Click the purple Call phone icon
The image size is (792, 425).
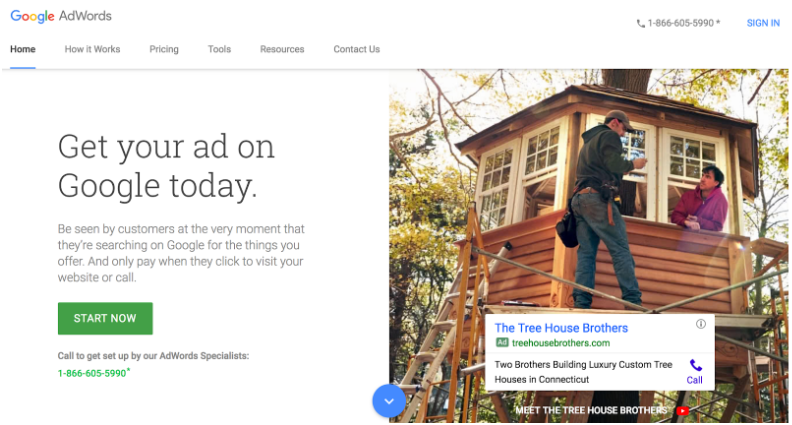[x=696, y=365]
